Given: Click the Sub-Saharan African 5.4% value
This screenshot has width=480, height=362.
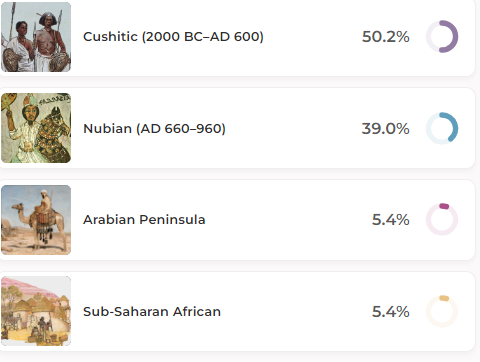Looking at the screenshot, I should pyautogui.click(x=391, y=312).
